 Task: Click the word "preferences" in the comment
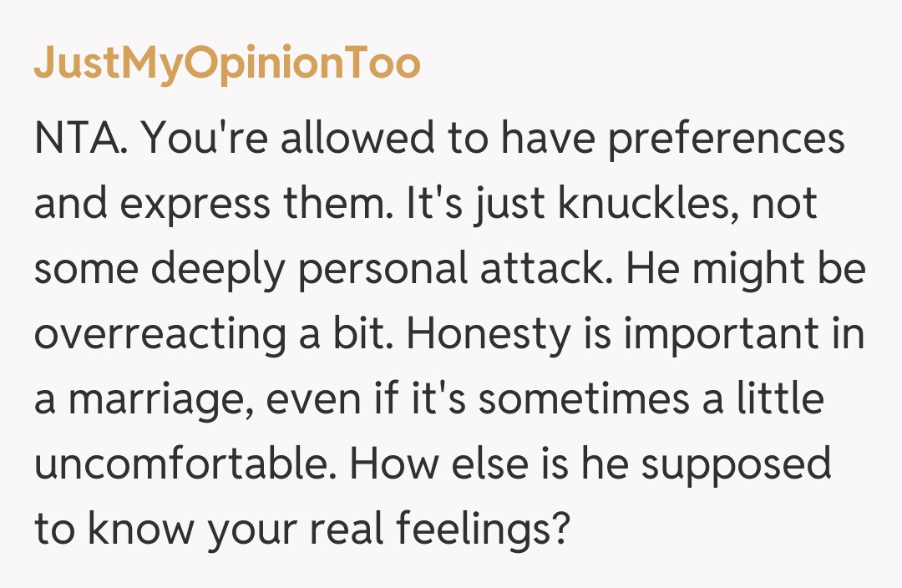[726, 140]
